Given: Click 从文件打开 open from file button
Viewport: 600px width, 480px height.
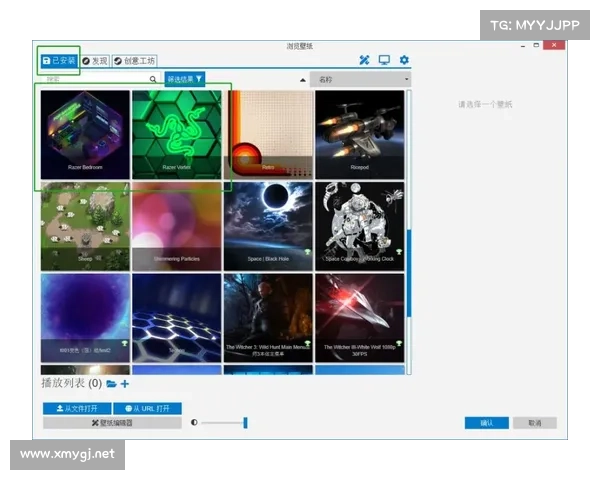Looking at the screenshot, I should (77, 408).
